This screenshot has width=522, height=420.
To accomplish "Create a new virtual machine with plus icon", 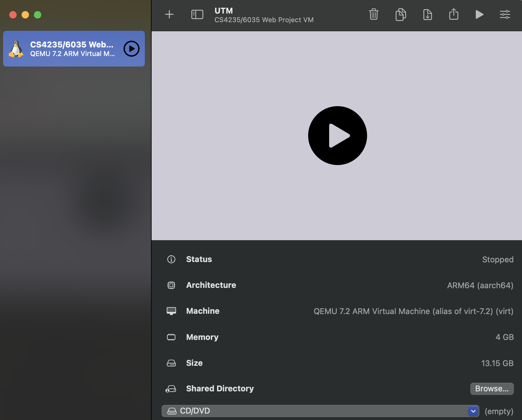I will (x=169, y=14).
